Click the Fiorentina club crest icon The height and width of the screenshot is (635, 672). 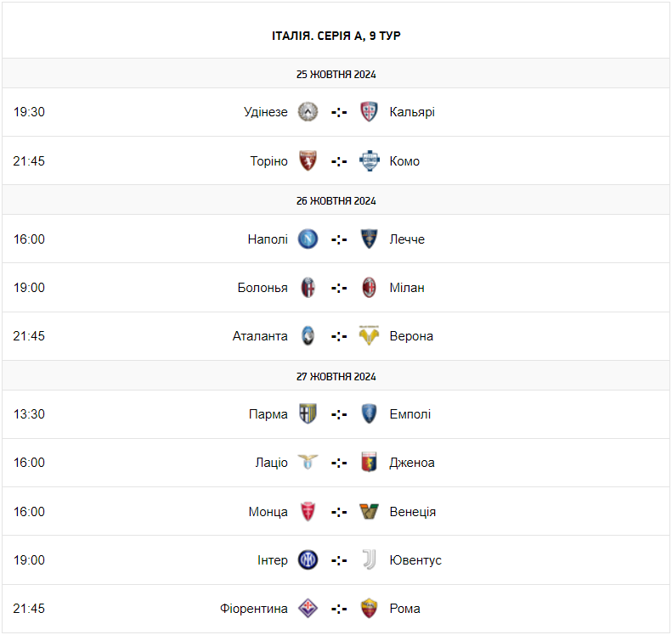coord(308,609)
